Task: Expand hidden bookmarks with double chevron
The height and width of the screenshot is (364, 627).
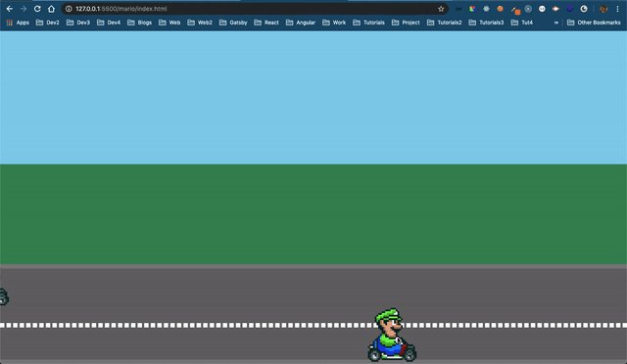Action: point(555,23)
